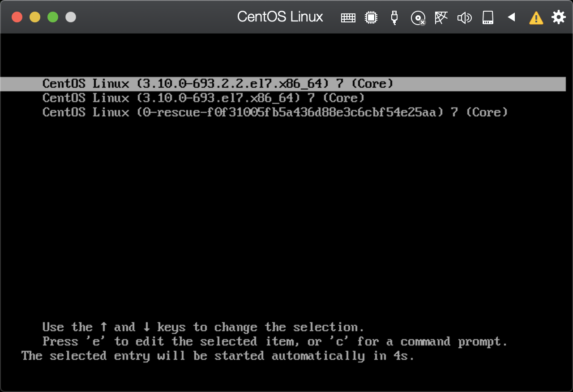Click the CentOS Linux window title
The width and height of the screenshot is (573, 392).
coord(280,17)
